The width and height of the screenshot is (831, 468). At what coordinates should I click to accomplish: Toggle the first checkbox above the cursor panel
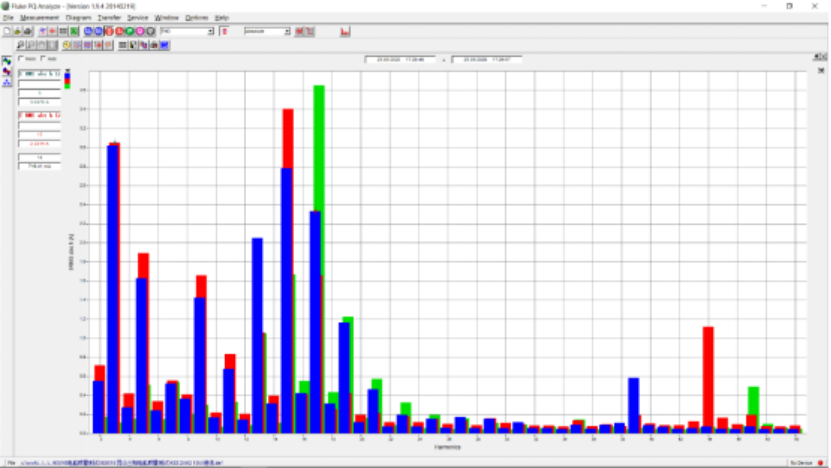[21, 58]
